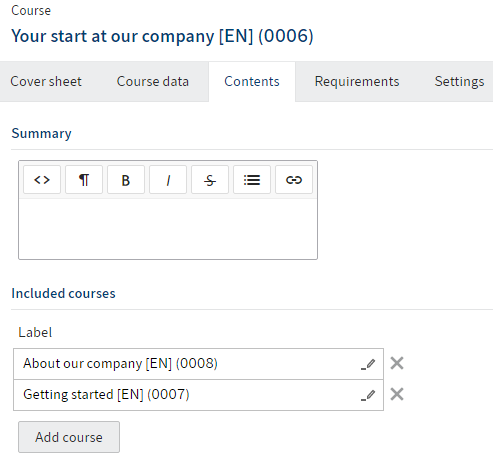Screen dimensions: 493x469
Task: Toggle bold formatting in summary editor
Action: tap(126, 180)
